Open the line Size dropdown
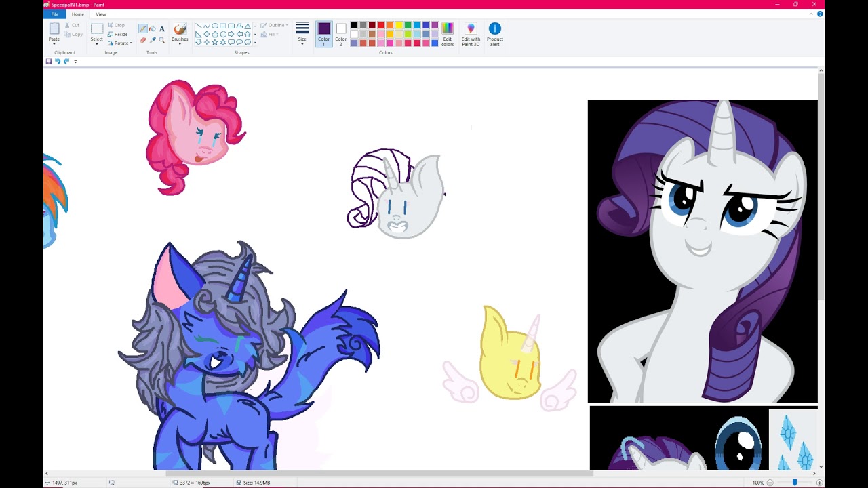 (302, 33)
